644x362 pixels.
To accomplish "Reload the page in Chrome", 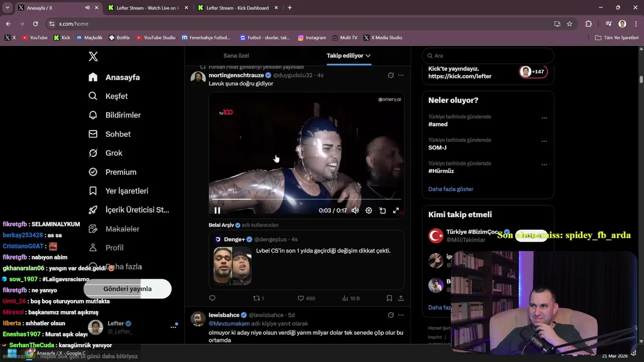I will (x=35, y=24).
